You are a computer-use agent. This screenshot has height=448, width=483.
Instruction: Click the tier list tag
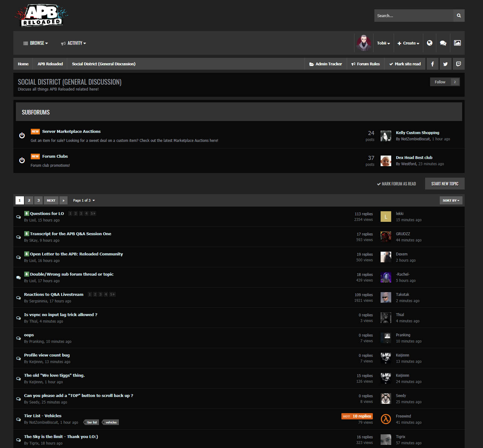(91, 422)
